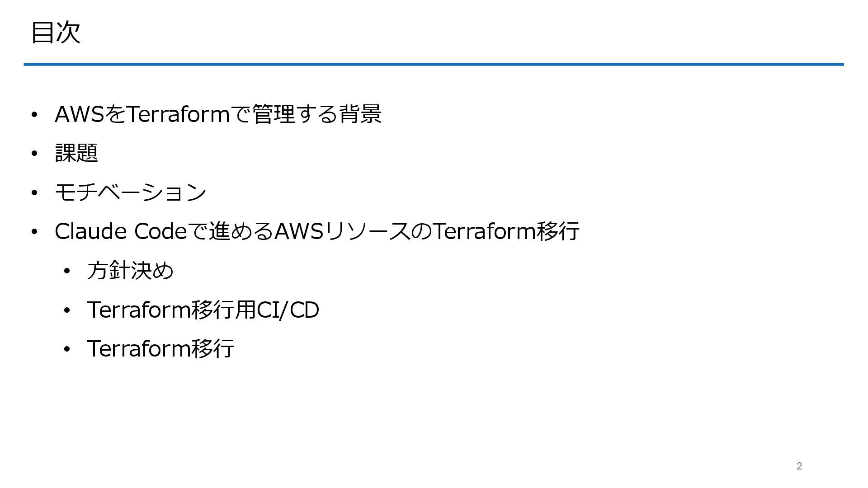
Task: Click the word Terraform in first bullet
Action: [x=177, y=114]
